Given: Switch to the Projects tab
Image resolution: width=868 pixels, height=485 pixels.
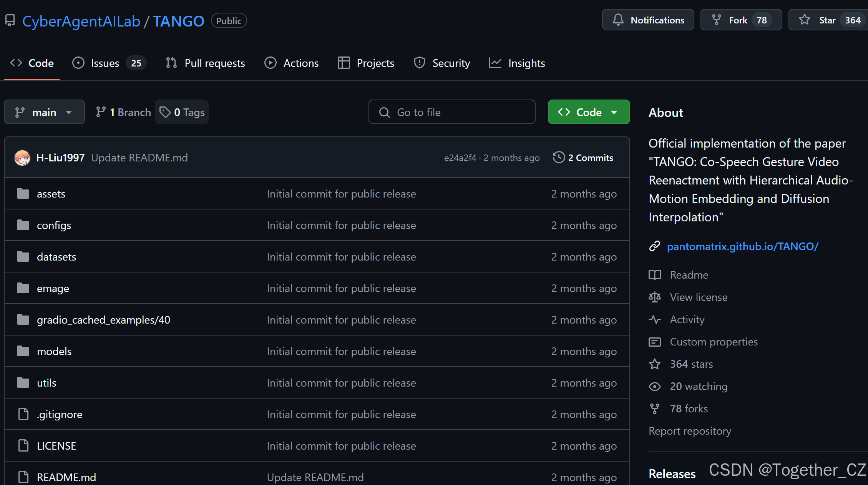Looking at the screenshot, I should tap(366, 63).
